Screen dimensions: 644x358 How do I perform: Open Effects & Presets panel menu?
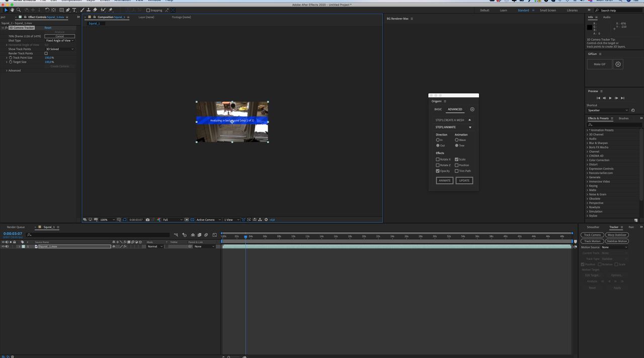pos(612,118)
